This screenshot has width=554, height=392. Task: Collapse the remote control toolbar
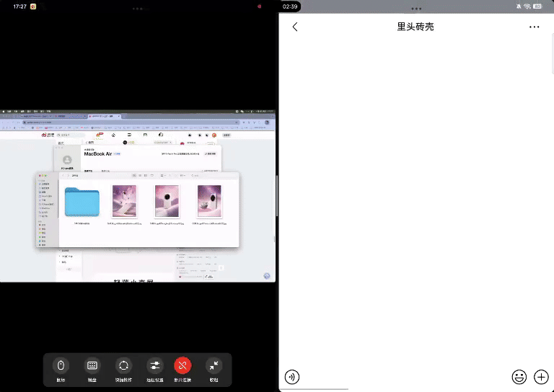(x=214, y=365)
